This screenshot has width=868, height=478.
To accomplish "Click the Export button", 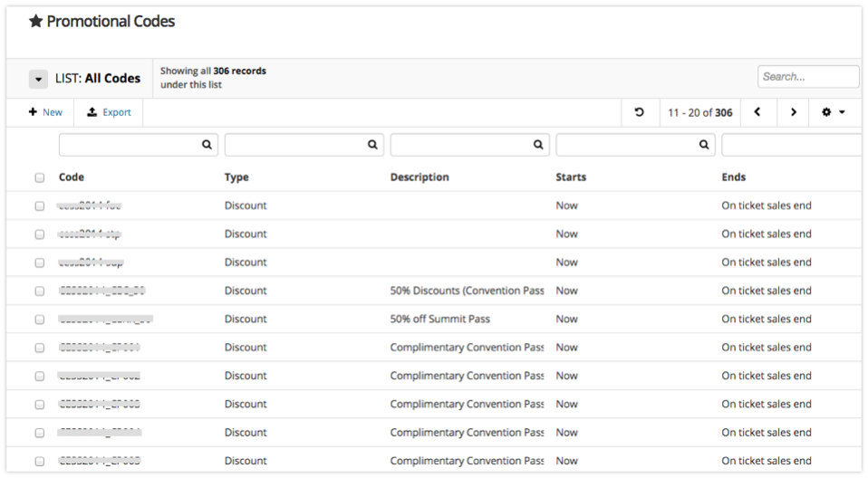I will point(109,112).
